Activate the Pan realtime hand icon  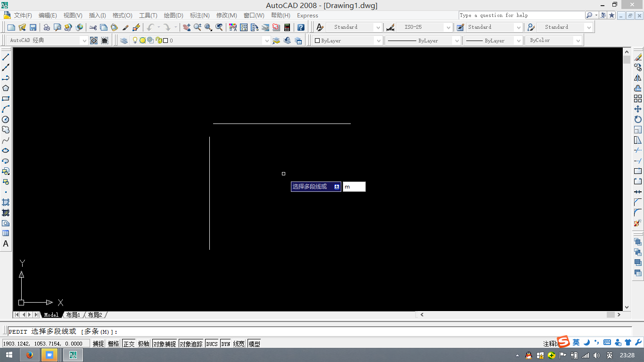click(187, 27)
